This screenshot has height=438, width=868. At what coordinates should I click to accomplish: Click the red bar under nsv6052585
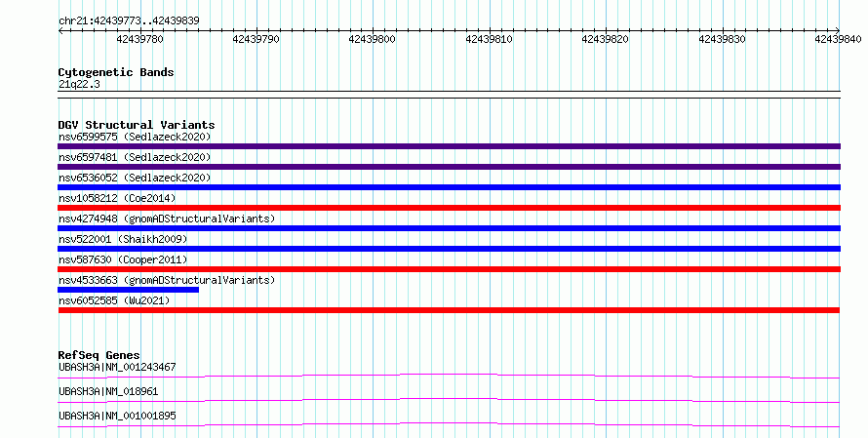(x=449, y=310)
